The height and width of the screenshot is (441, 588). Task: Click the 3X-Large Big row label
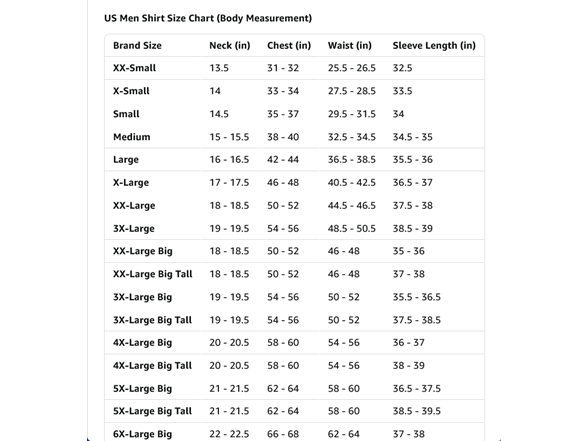(142, 297)
